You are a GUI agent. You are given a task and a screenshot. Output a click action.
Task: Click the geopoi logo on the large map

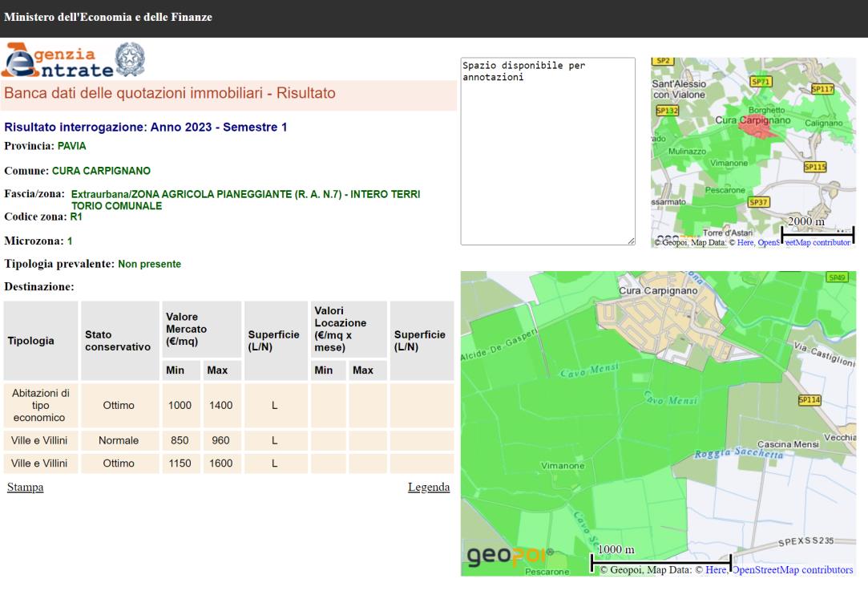[x=511, y=556]
